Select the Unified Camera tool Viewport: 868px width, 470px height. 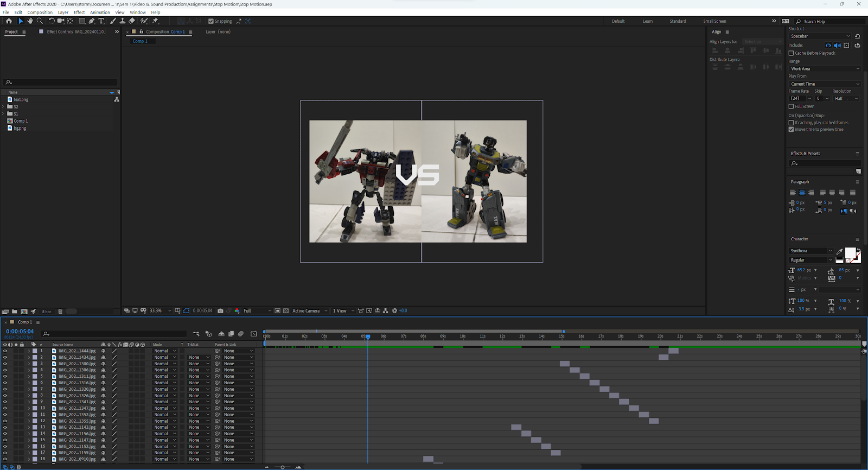click(61, 21)
